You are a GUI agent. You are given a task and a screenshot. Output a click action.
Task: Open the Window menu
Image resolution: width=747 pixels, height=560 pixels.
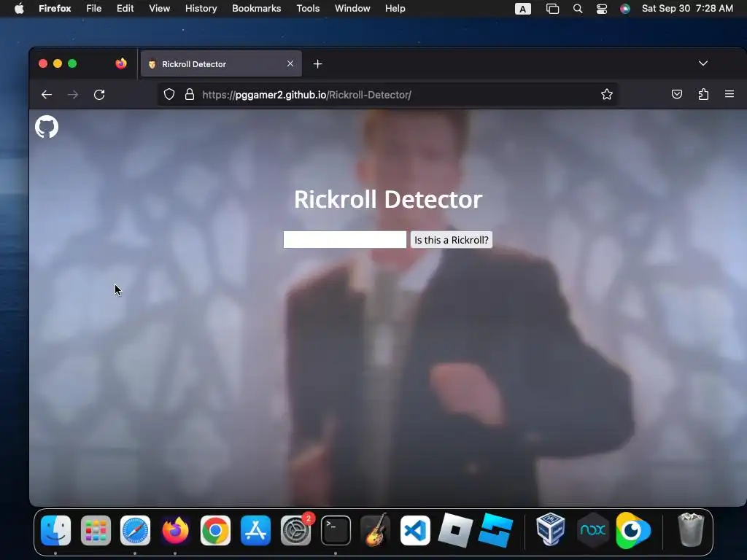[352, 9]
